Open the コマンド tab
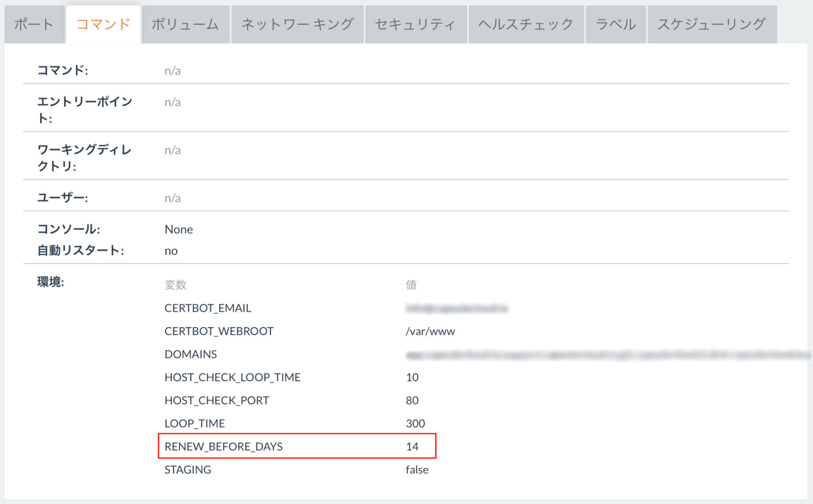813x504 pixels. coord(103,24)
